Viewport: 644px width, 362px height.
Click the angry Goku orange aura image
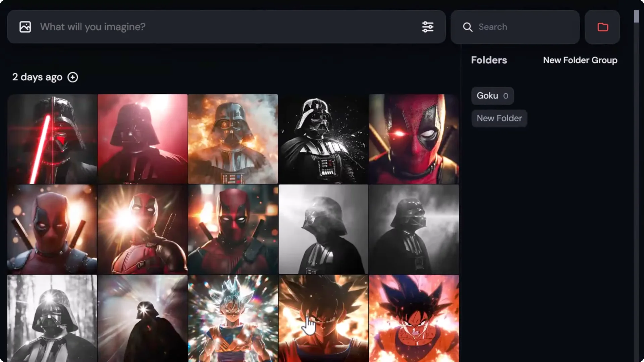[x=414, y=318]
